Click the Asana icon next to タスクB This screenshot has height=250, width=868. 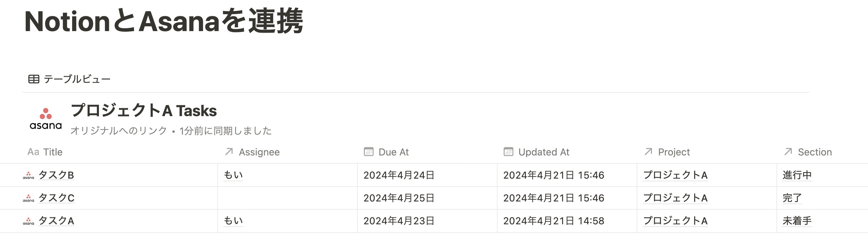pyautogui.click(x=29, y=175)
